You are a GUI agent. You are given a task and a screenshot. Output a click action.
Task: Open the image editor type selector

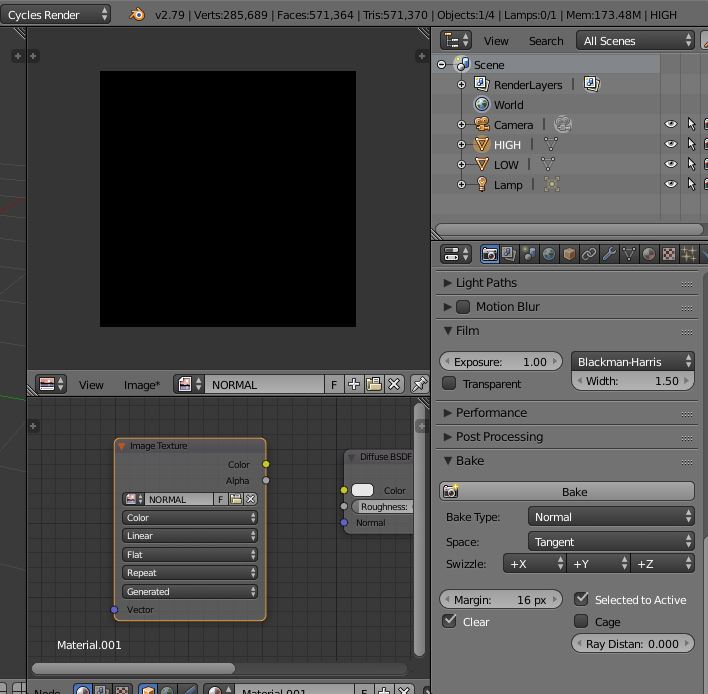point(51,385)
